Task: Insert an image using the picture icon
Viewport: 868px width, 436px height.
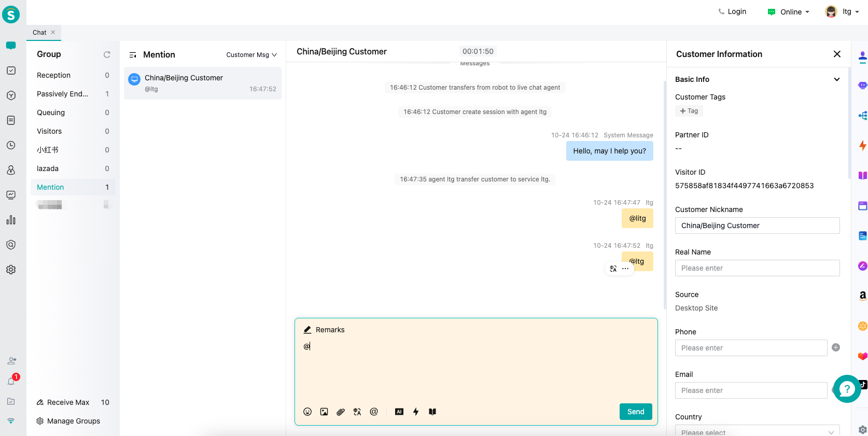Action: [324, 412]
